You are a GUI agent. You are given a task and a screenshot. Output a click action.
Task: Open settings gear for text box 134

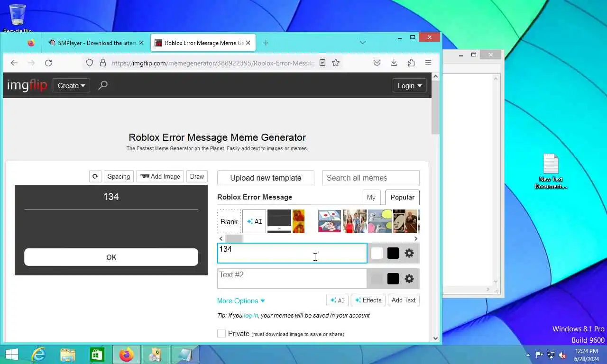pyautogui.click(x=409, y=253)
